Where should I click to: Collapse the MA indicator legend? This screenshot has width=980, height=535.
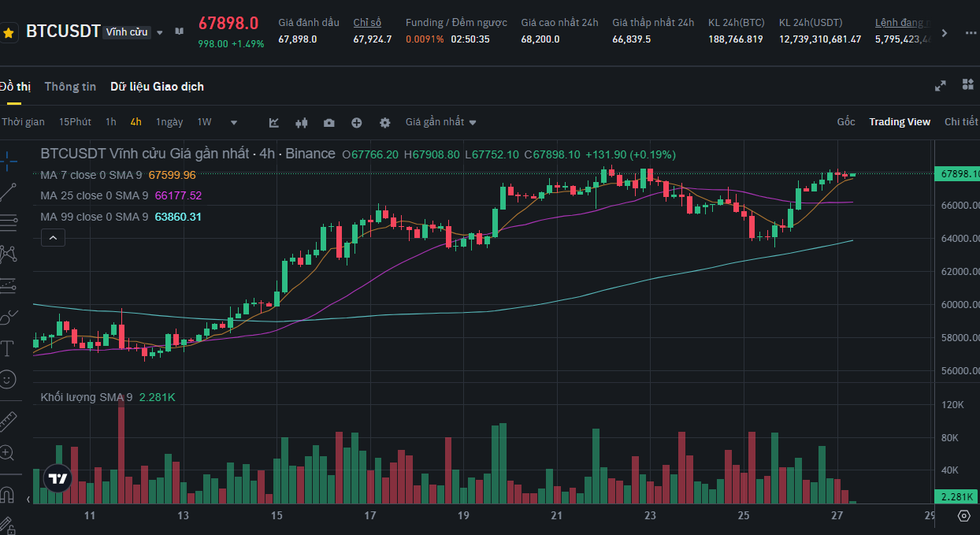click(x=53, y=237)
